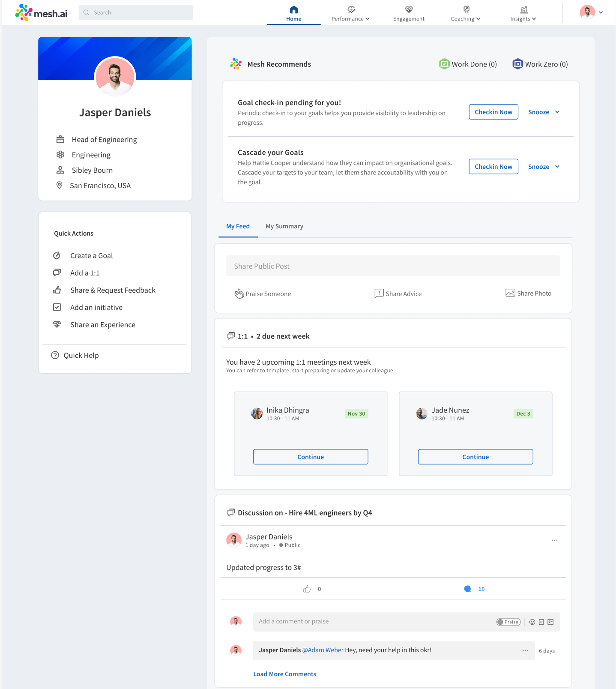Click Inika Dhingra's avatar
The height and width of the screenshot is (689, 616).
[x=257, y=413]
